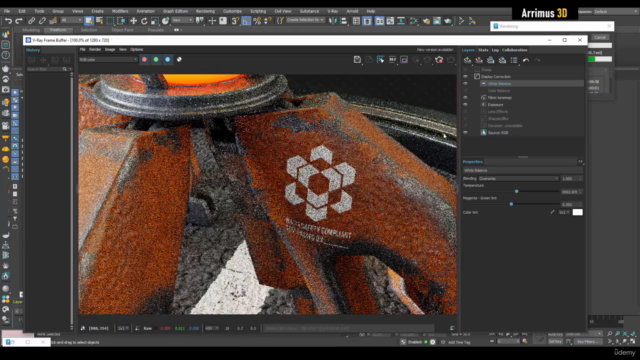Switch to the Freeform ribbon tab
Viewport: 640px width, 360px height.
pos(58,30)
